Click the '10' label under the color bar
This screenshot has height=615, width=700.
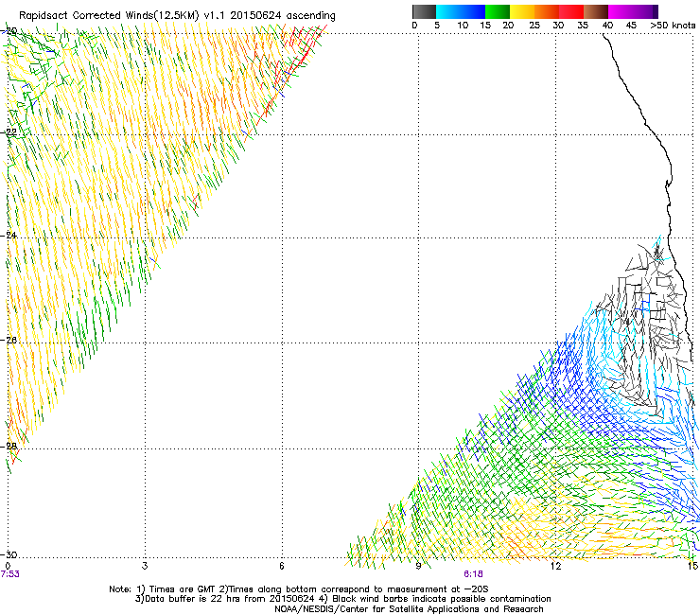463,26
